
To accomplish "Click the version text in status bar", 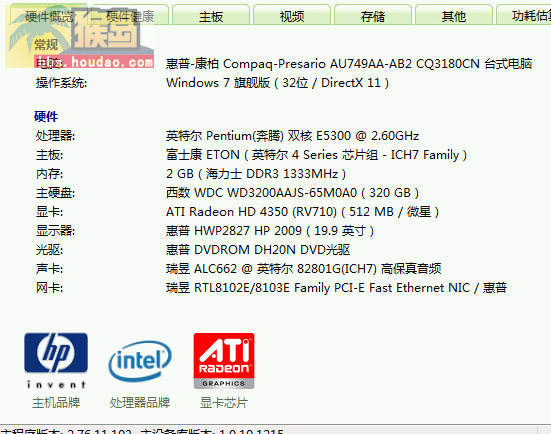I will (142, 431).
